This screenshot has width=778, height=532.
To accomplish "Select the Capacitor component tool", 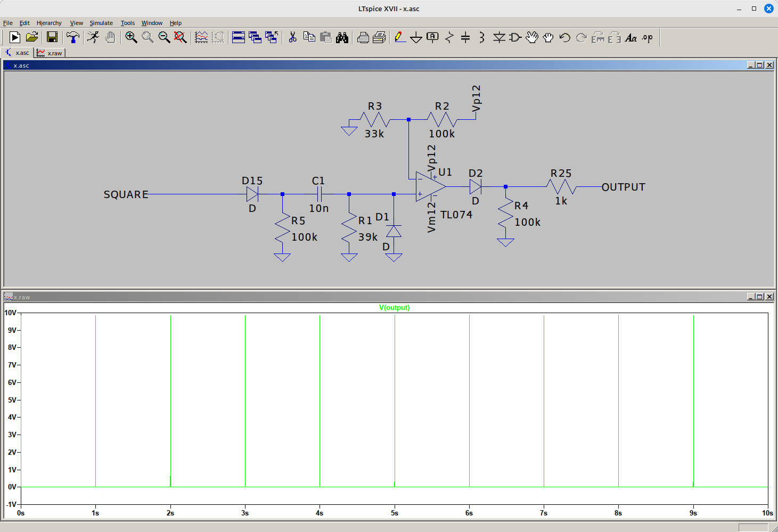I will pyautogui.click(x=465, y=37).
